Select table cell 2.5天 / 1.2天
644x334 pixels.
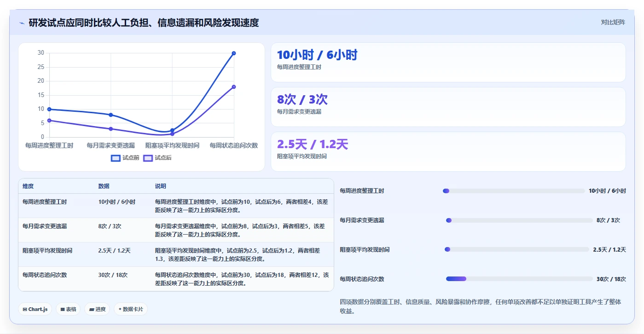pos(115,251)
